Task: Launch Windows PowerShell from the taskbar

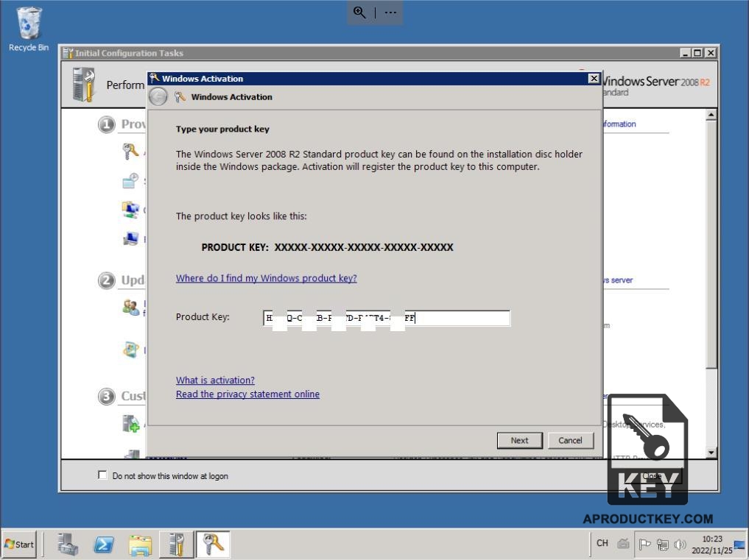Action: click(104, 545)
